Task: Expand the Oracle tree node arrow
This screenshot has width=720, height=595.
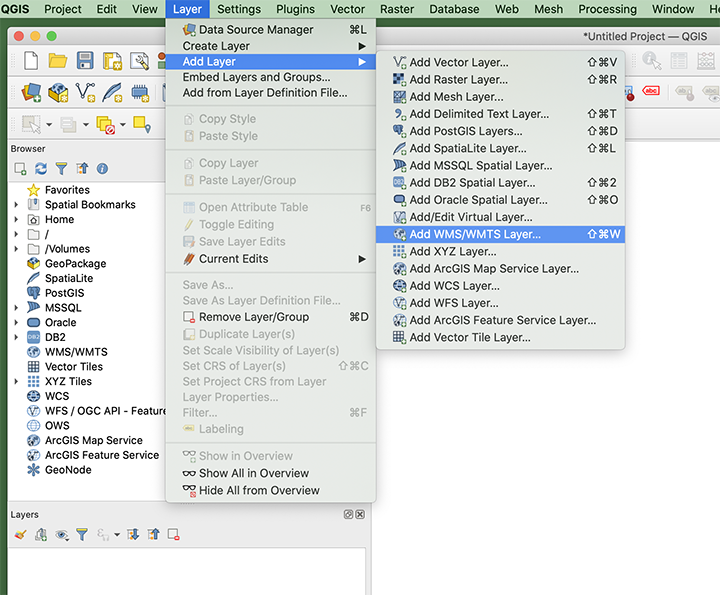Action: (x=16, y=322)
